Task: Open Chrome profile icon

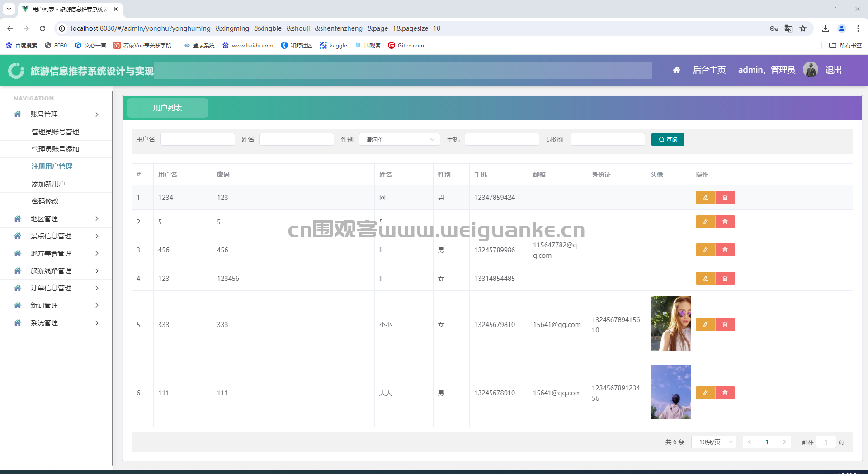Action: (842, 28)
